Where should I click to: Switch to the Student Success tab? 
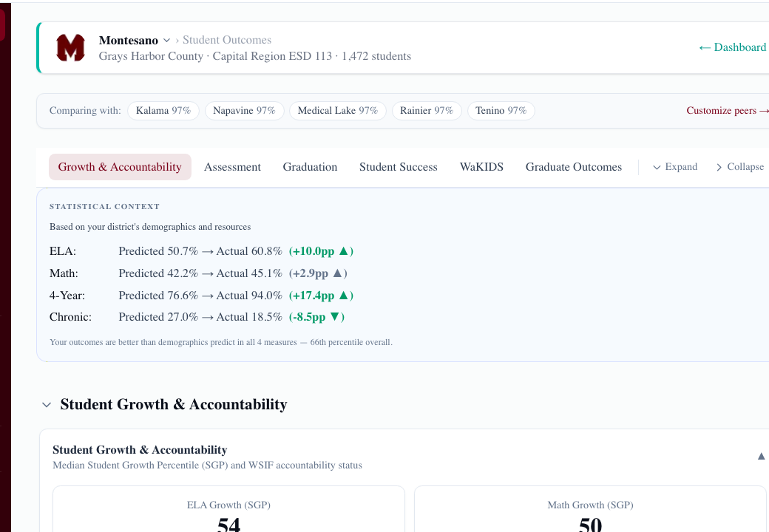coord(399,167)
